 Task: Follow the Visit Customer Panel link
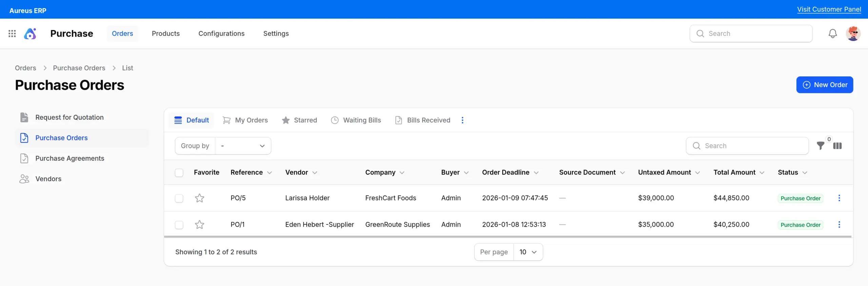(829, 9)
